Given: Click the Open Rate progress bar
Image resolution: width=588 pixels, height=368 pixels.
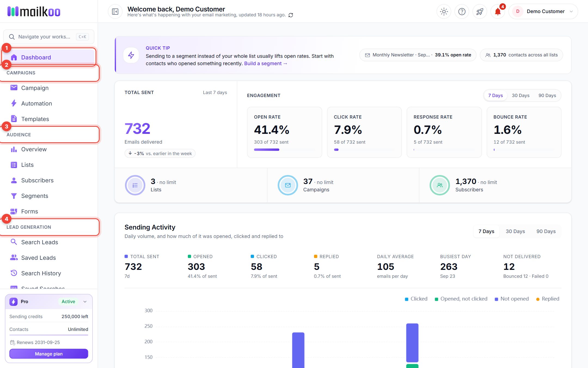Looking at the screenshot, I should (x=284, y=150).
